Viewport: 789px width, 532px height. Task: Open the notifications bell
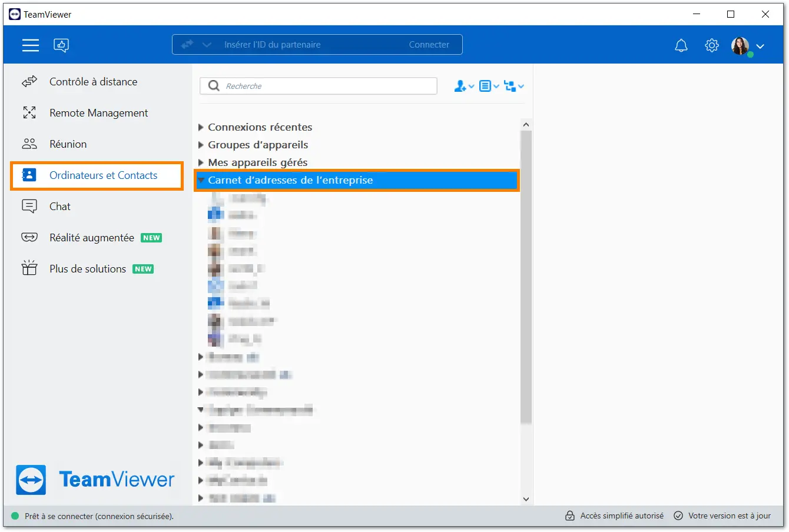pos(681,45)
